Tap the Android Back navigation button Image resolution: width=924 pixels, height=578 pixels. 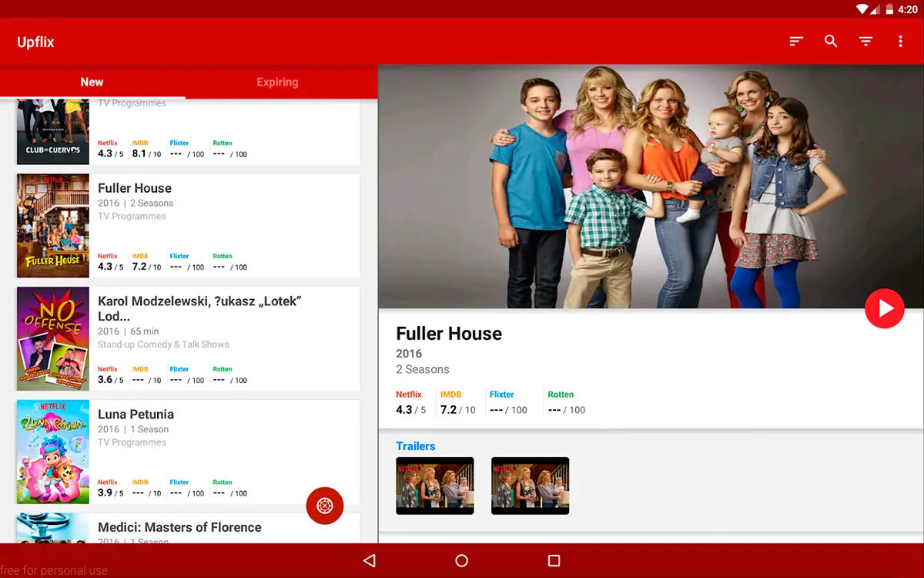coord(370,560)
